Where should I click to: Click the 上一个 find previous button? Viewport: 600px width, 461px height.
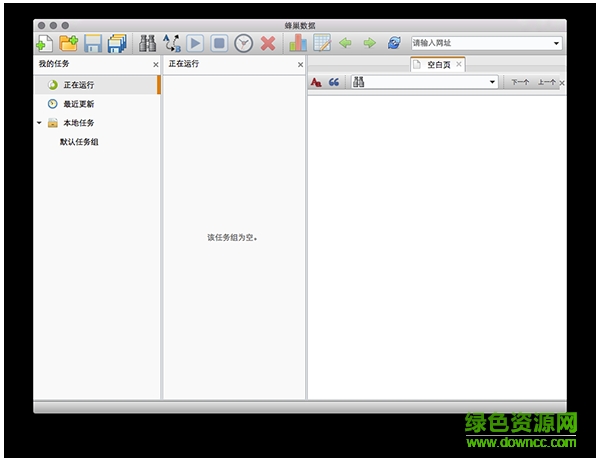546,82
